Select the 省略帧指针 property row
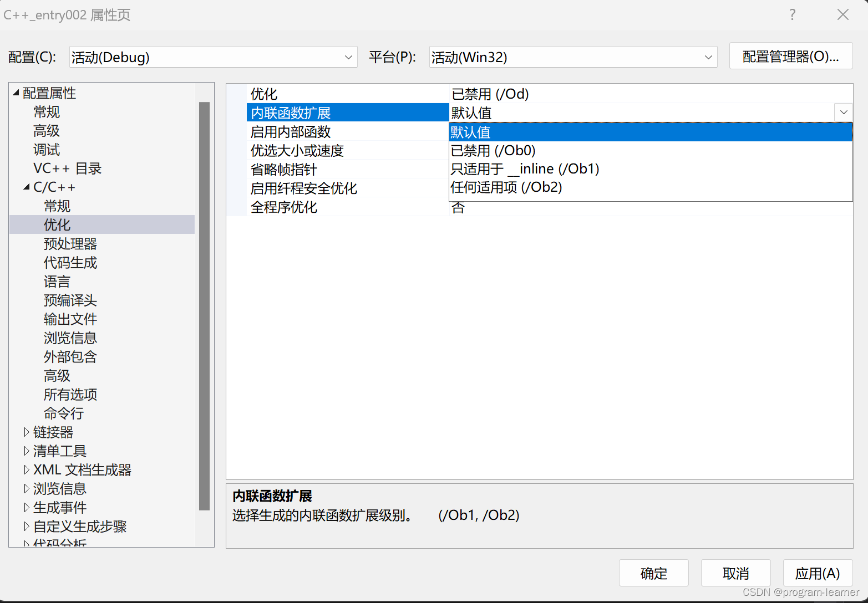Screen dimensions: 868x603 click(x=348, y=169)
